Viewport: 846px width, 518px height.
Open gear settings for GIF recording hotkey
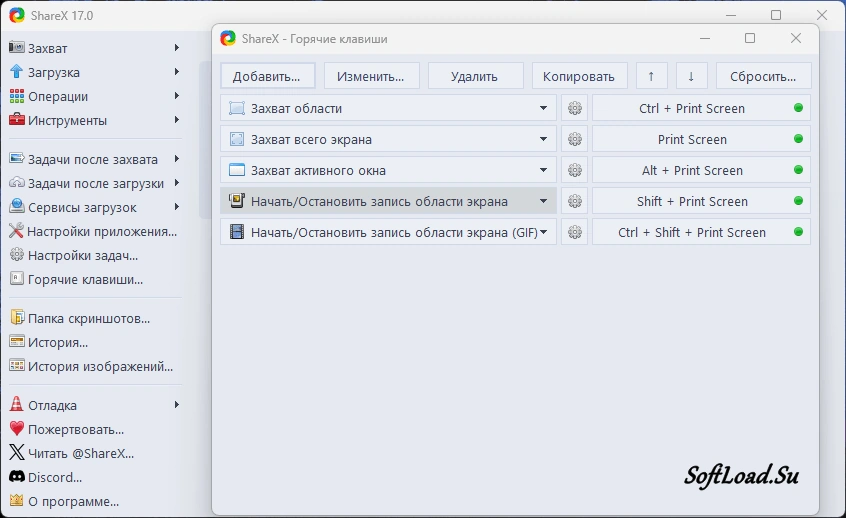[575, 232]
